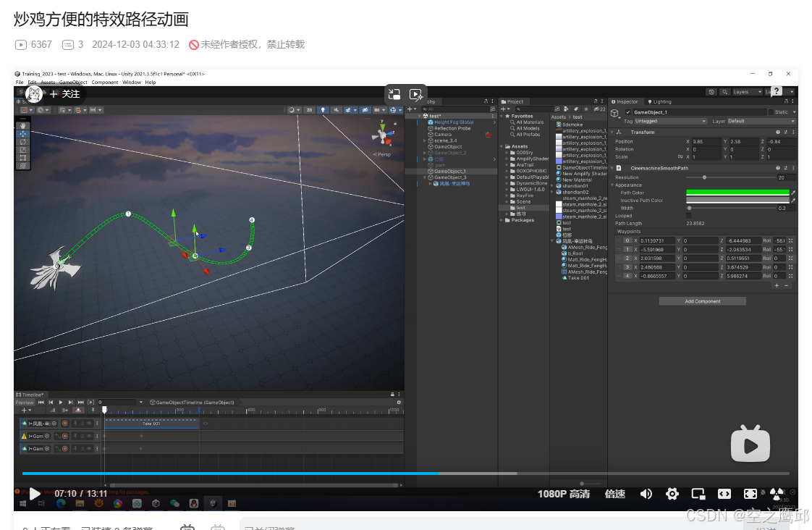Click the undo history icon in Unity toolbar

(711, 92)
